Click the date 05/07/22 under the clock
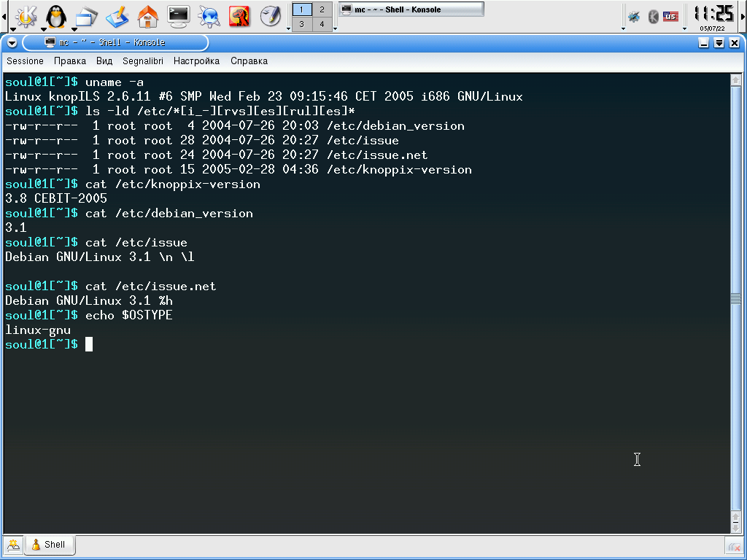 (x=712, y=28)
